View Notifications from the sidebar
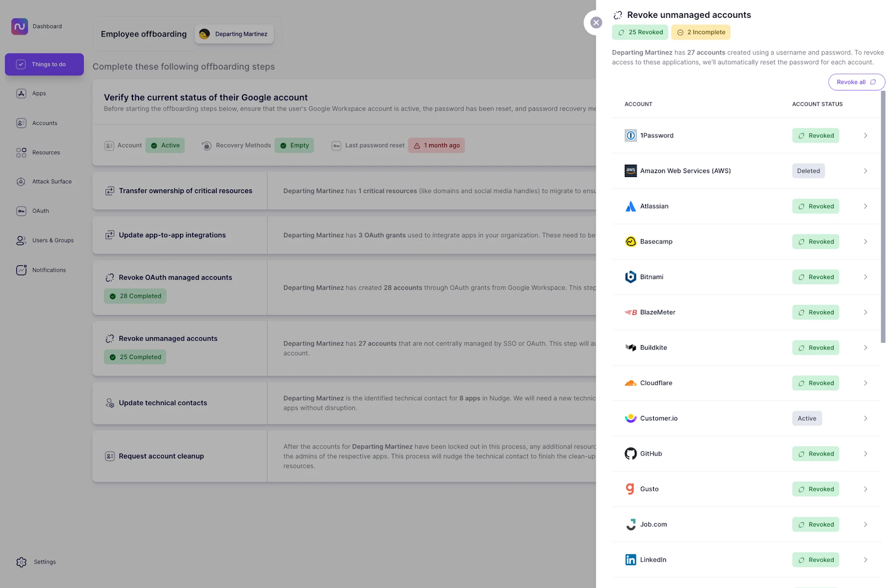Image resolution: width=894 pixels, height=588 pixels. tap(49, 270)
